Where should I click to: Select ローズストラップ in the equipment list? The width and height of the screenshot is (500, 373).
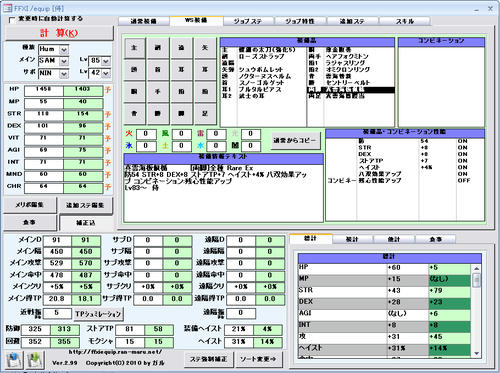point(261,56)
